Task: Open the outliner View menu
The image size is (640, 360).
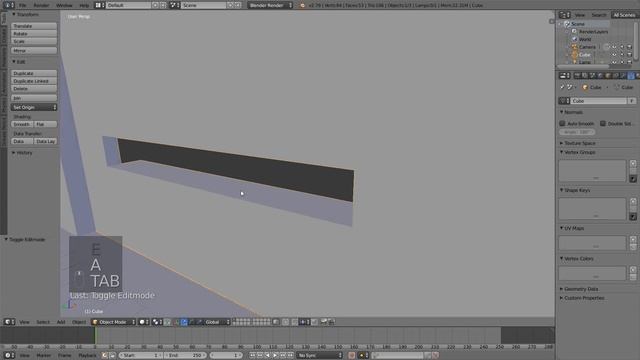Action: coord(580,15)
